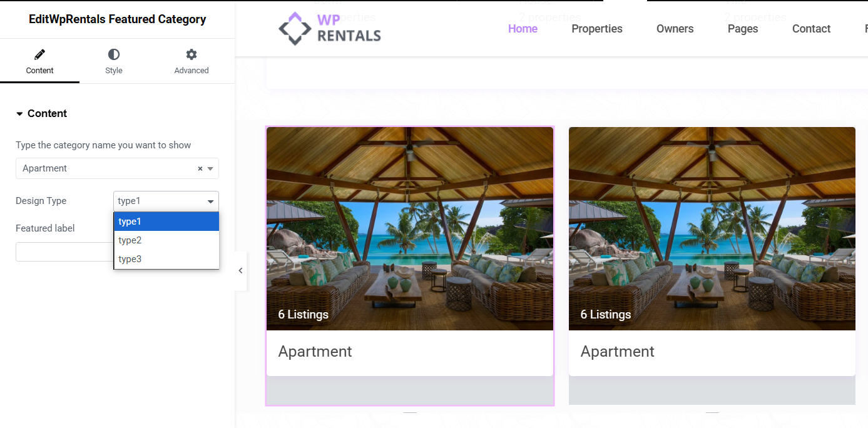
Task: Click the pencil icon of the Content tab
Action: click(x=39, y=54)
